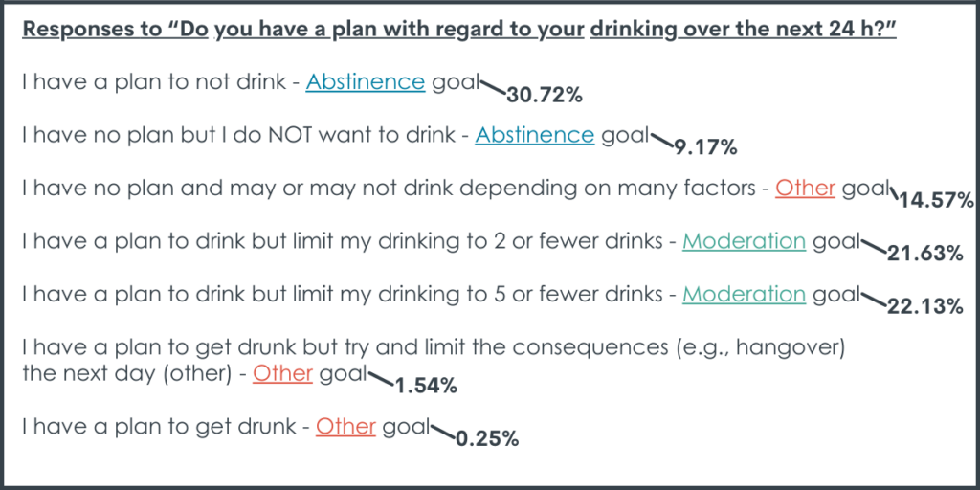Select Moderation link for 5 or fewer drinks
The height and width of the screenshot is (490, 980).
tap(744, 294)
